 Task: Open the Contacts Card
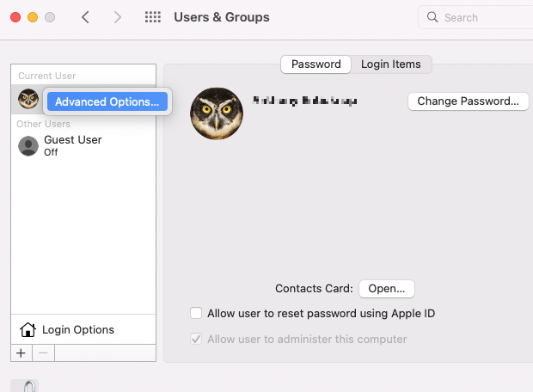387,289
